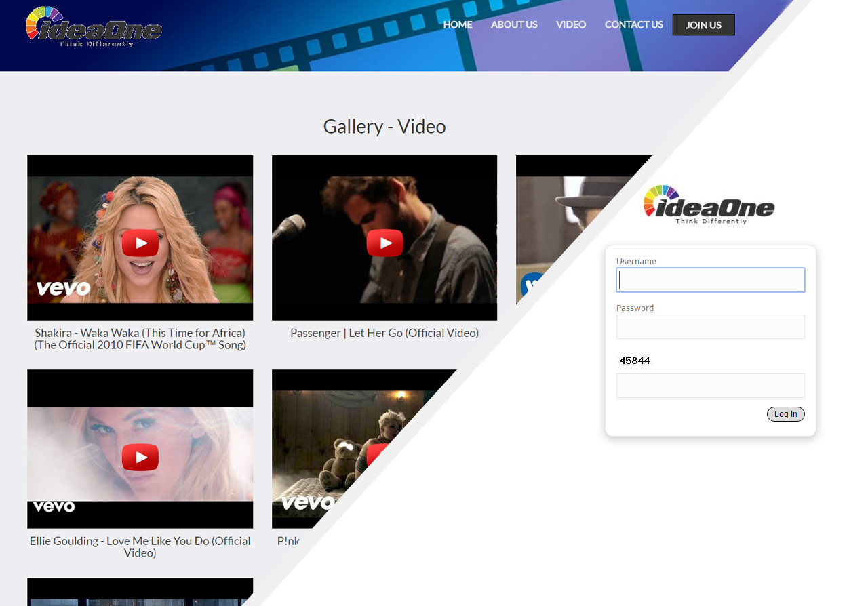Play the Shakira Waka Waka video
The height and width of the screenshot is (606, 868).
pyautogui.click(x=140, y=243)
